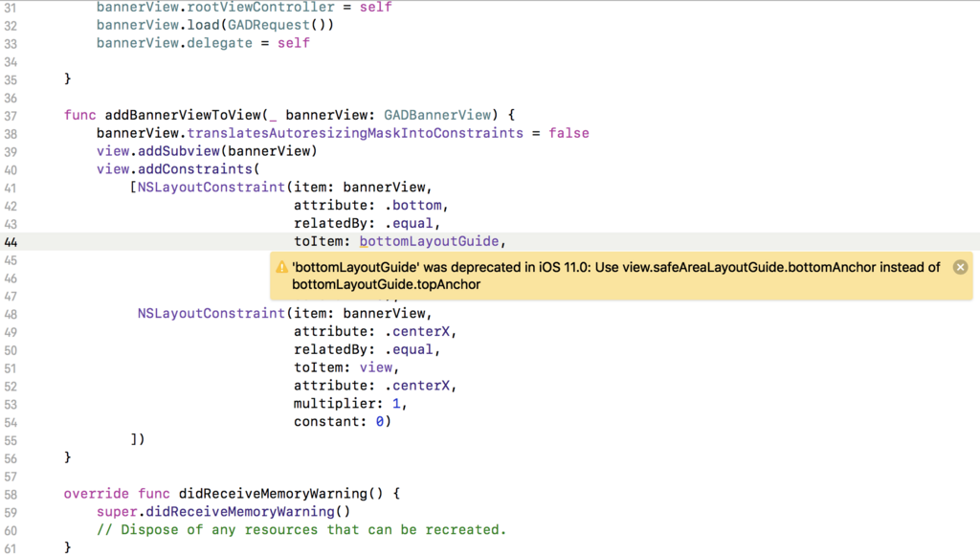Click self keyword on line 33

click(294, 43)
